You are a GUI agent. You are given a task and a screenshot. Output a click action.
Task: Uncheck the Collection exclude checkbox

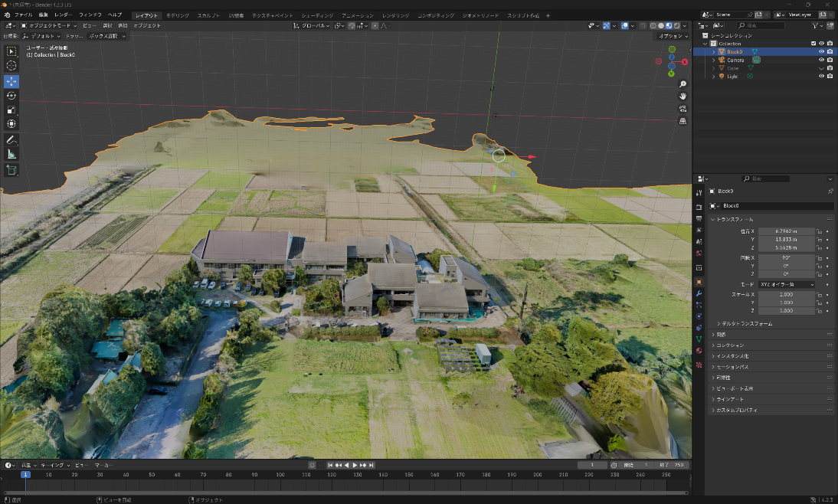click(812, 44)
